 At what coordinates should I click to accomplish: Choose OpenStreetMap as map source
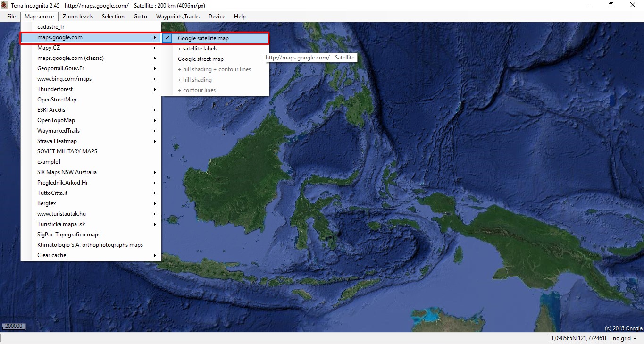[57, 100]
